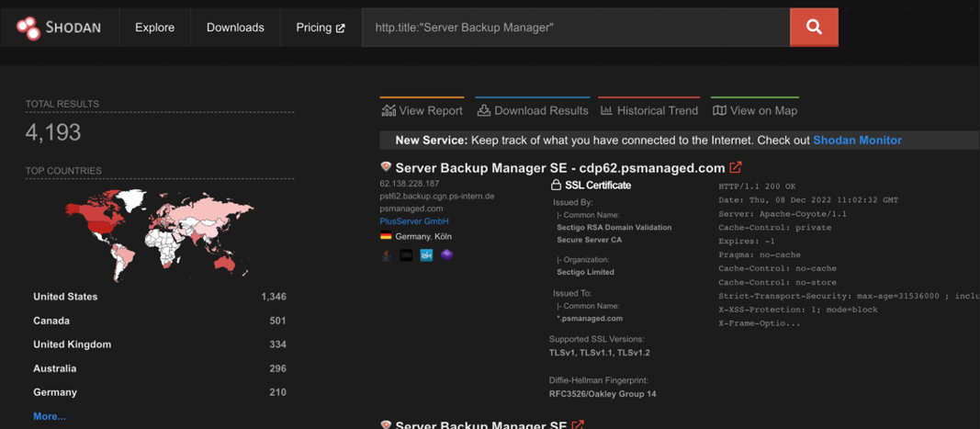Screen dimensions: 980x429
Task: Open the PlusServer GmbH organization link
Action: click(413, 221)
